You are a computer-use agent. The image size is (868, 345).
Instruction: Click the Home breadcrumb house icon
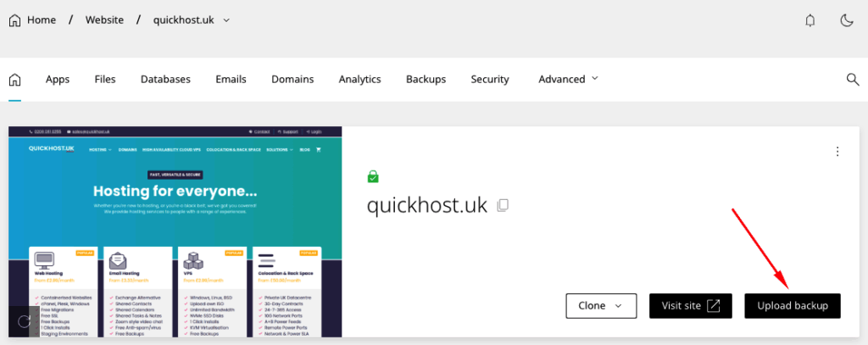pyautogui.click(x=15, y=20)
